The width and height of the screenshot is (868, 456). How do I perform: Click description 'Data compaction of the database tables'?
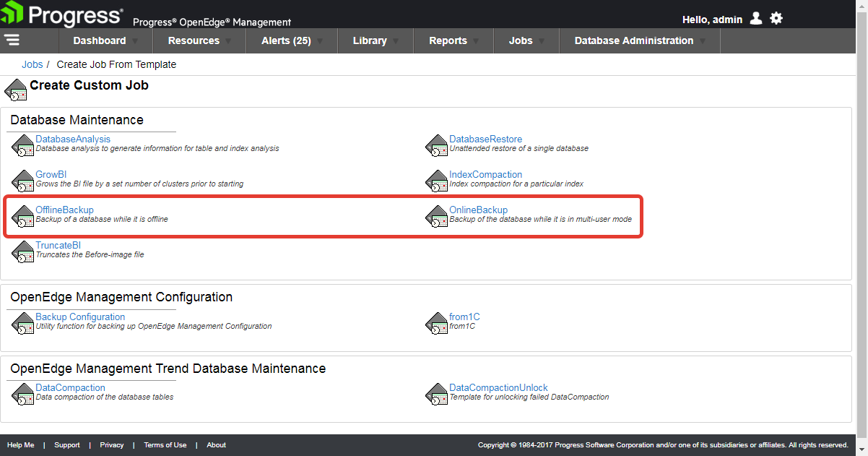(105, 397)
